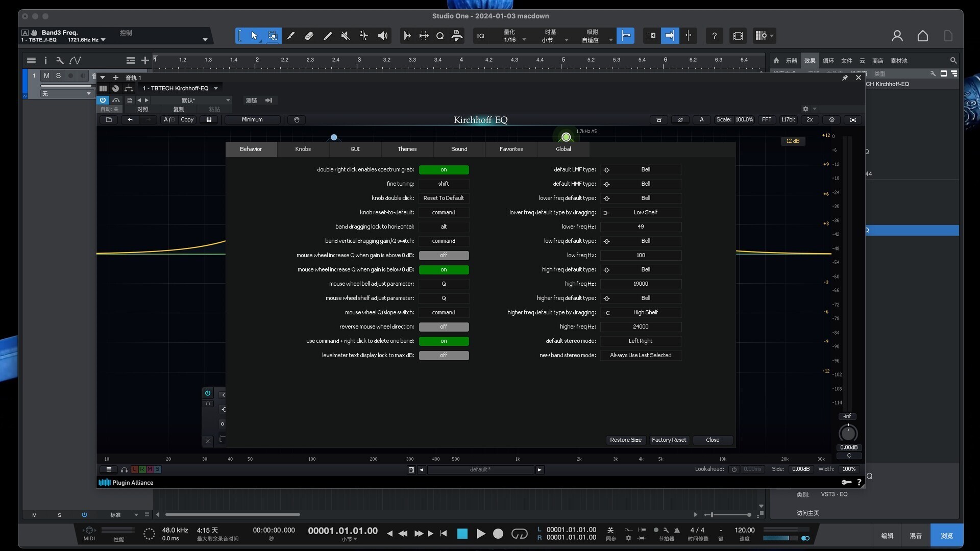
Task: Select the Range tool in the toolbar
Action: coord(273,36)
